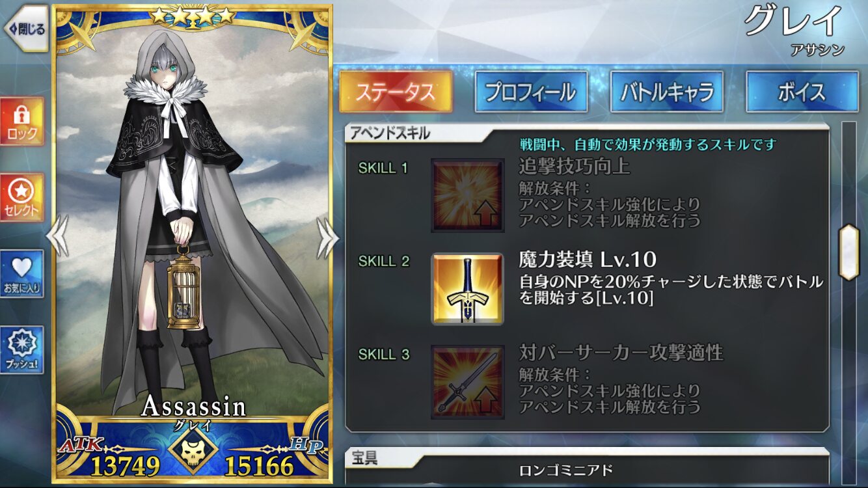Tap the 宝具 Noble Phantasm section header

click(x=364, y=458)
